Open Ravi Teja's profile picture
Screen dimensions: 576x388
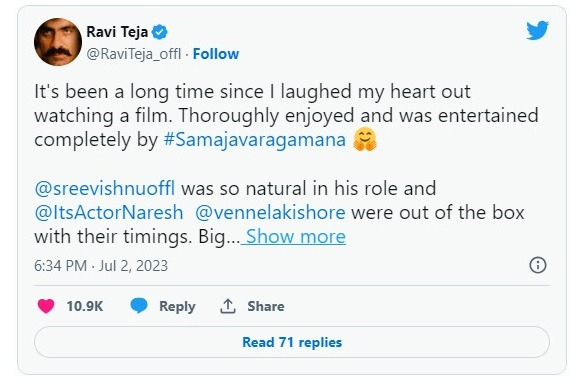(x=58, y=42)
